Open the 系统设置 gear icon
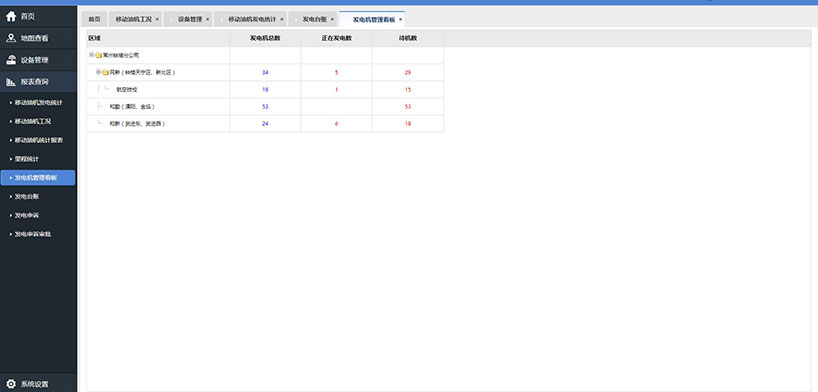Screen dimensions: 818x392 [x=11, y=384]
